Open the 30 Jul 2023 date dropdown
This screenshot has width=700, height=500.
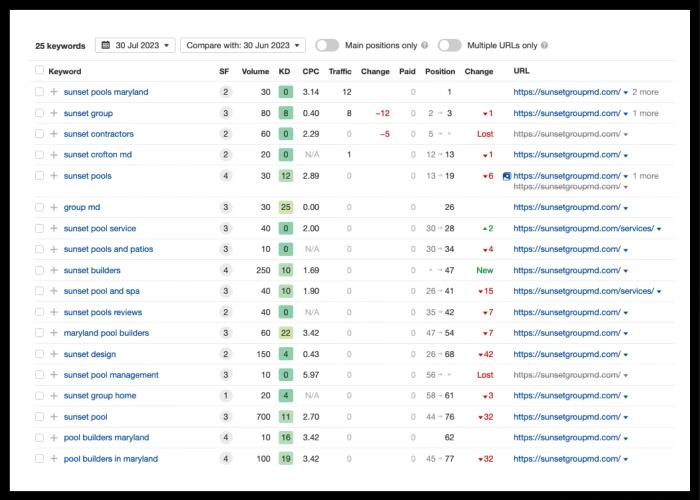[135, 45]
